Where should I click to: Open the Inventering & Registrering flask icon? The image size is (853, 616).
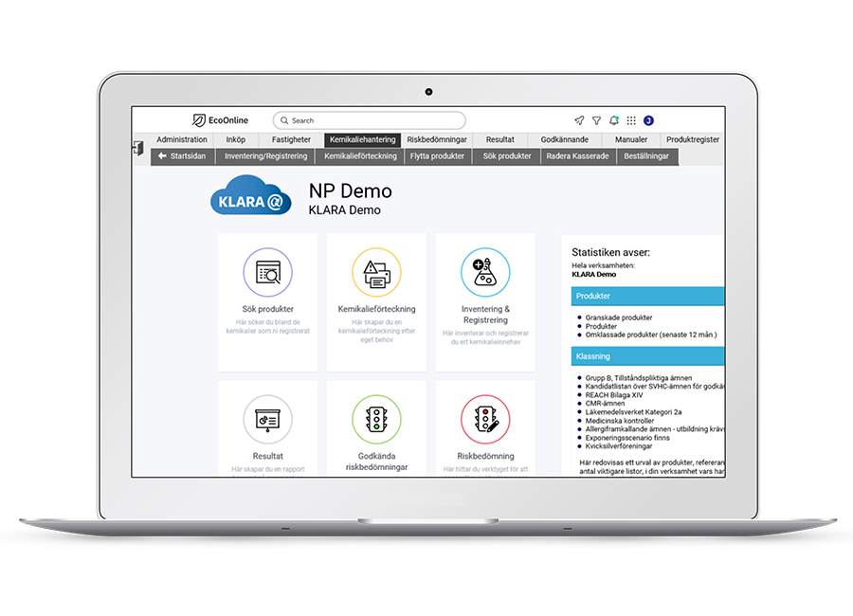coord(485,273)
